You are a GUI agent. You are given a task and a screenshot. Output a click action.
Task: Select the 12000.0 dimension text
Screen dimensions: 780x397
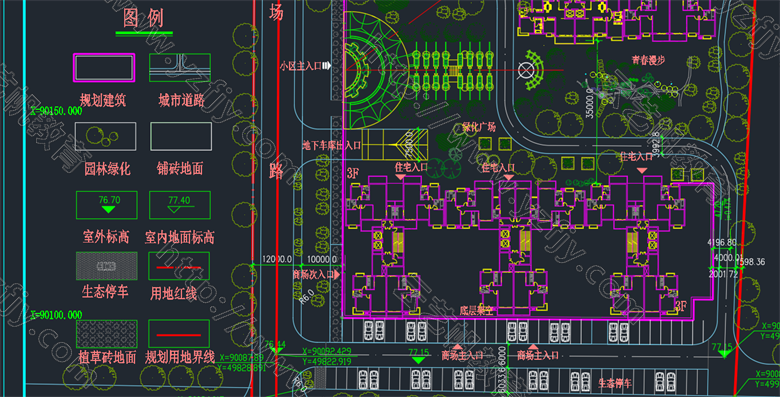click(x=277, y=259)
